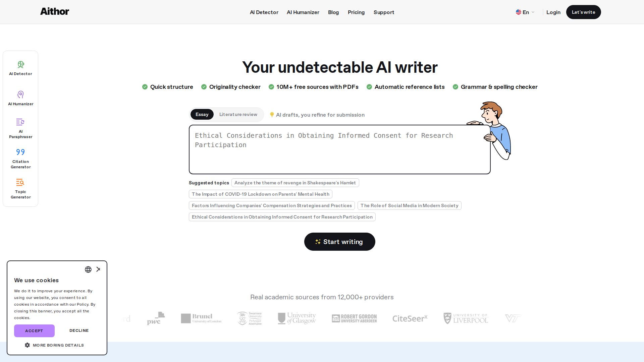Viewport: 644px width, 362px height.
Task: Accept cookies with the ACCEPT button
Action: (x=34, y=331)
